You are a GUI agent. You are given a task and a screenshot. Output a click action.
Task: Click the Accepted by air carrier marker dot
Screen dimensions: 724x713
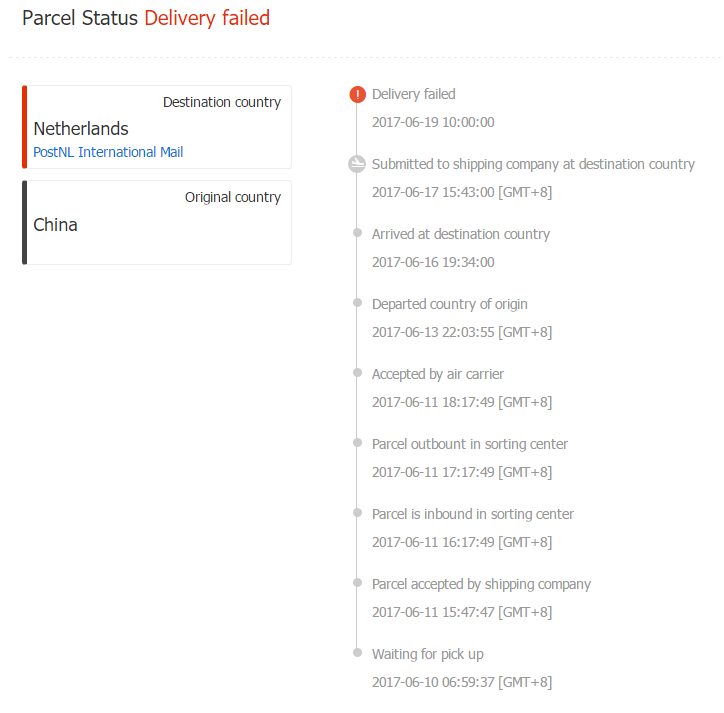point(357,373)
